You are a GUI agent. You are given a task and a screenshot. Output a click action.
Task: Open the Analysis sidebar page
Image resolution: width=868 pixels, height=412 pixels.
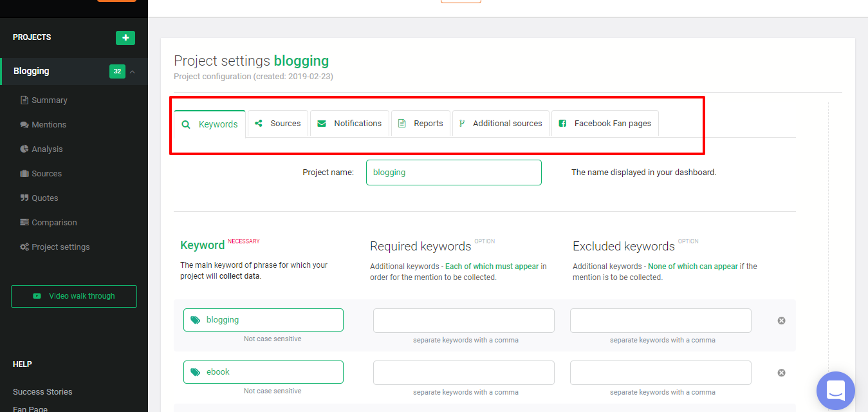pyautogui.click(x=47, y=149)
